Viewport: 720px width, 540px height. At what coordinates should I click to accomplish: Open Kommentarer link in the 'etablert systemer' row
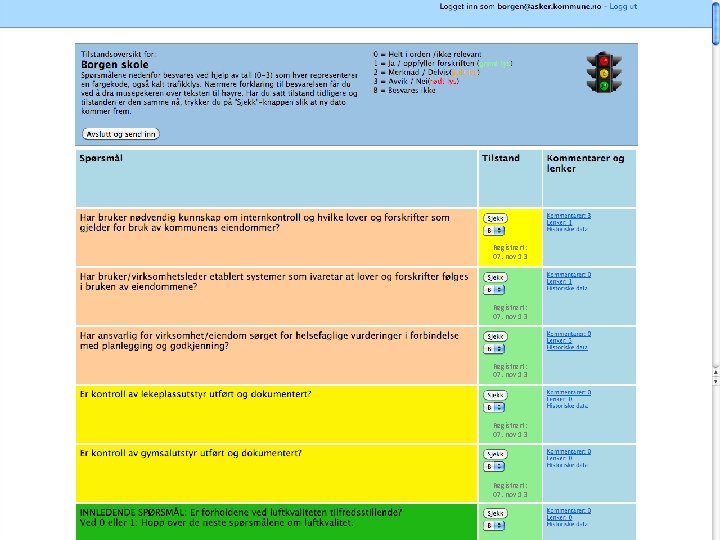click(568, 275)
